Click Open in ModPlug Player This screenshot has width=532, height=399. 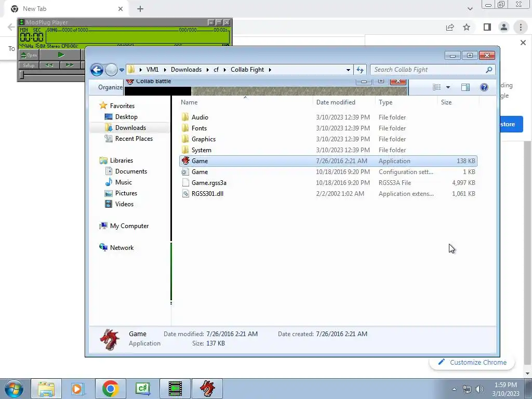(x=29, y=55)
